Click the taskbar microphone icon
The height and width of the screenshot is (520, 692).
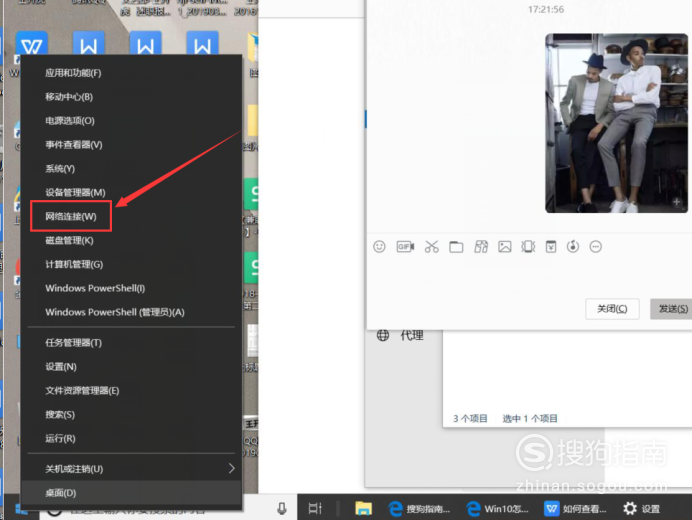(282, 509)
